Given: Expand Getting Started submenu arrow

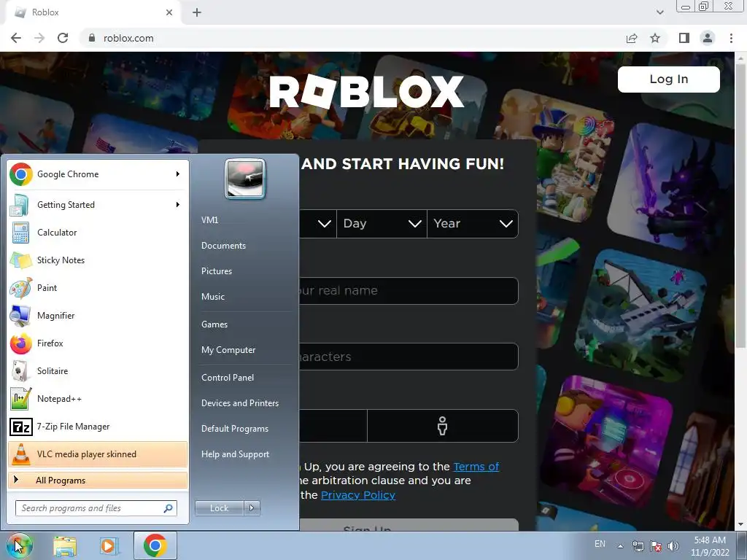Looking at the screenshot, I should (178, 205).
